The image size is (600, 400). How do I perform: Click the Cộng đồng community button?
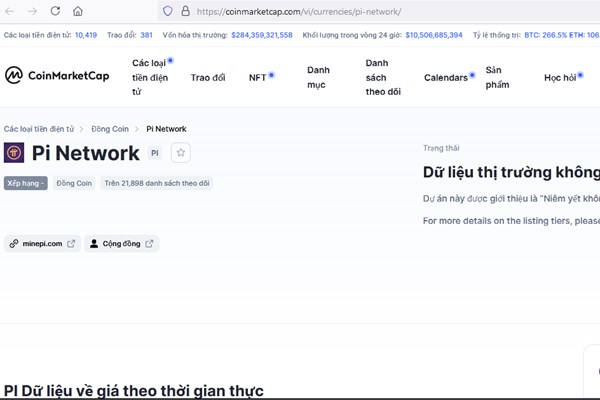click(x=121, y=243)
